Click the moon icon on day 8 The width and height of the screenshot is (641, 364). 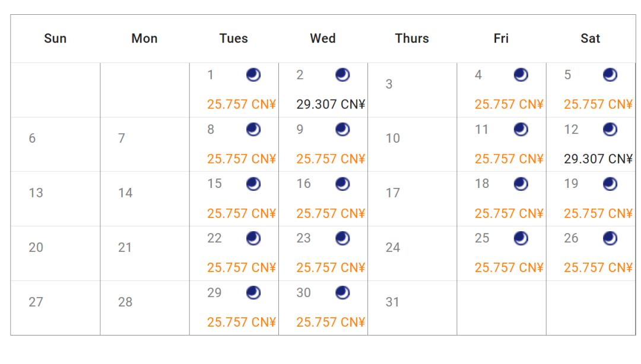coord(253,129)
